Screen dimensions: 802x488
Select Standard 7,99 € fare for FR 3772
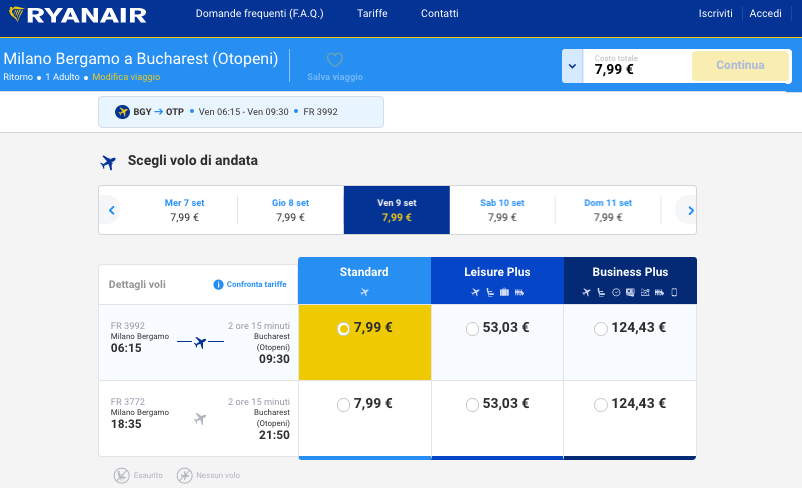[343, 405]
